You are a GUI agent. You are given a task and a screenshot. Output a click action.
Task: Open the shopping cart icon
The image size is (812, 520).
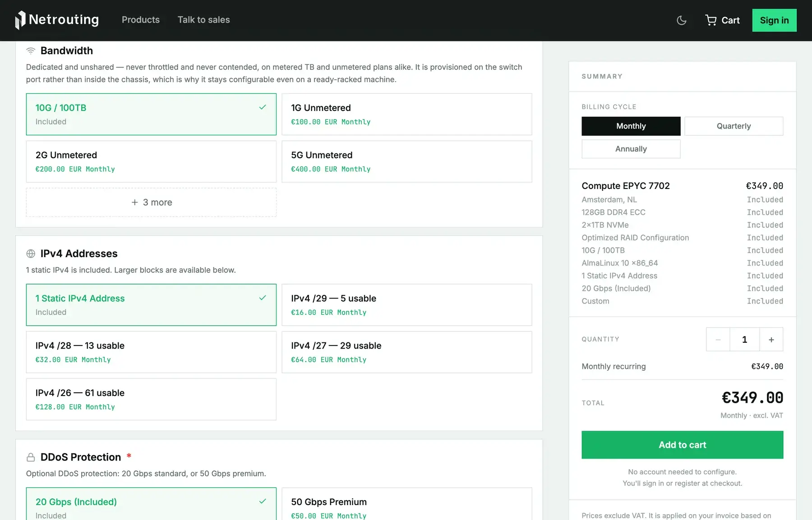tap(711, 20)
